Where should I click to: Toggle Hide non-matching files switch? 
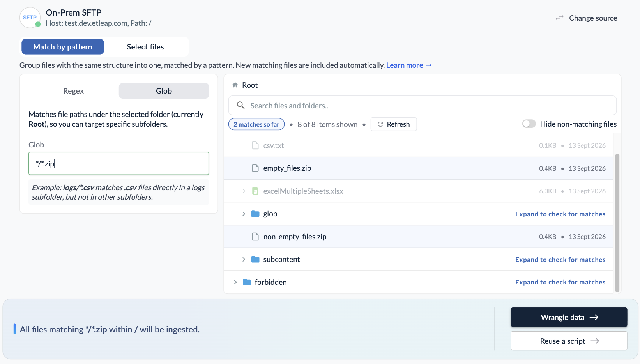[x=529, y=124]
